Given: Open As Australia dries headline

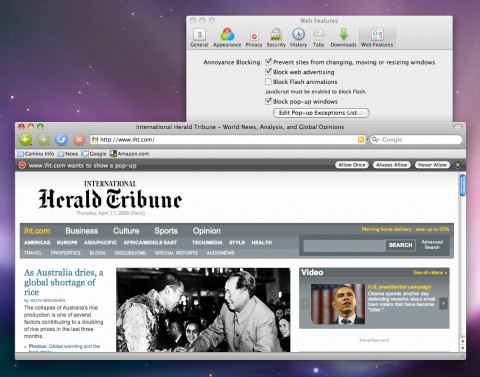Looking at the screenshot, I should tap(64, 282).
